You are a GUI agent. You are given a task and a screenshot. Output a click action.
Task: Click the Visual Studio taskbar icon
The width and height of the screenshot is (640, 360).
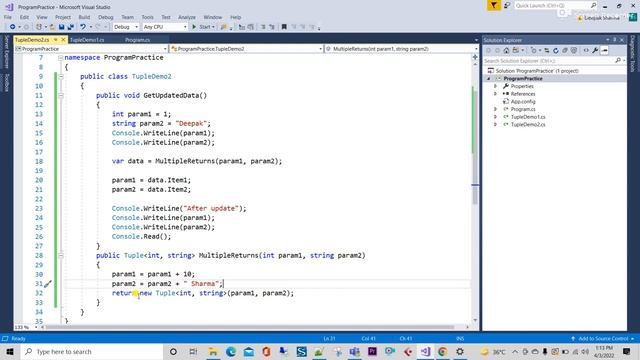point(425,351)
